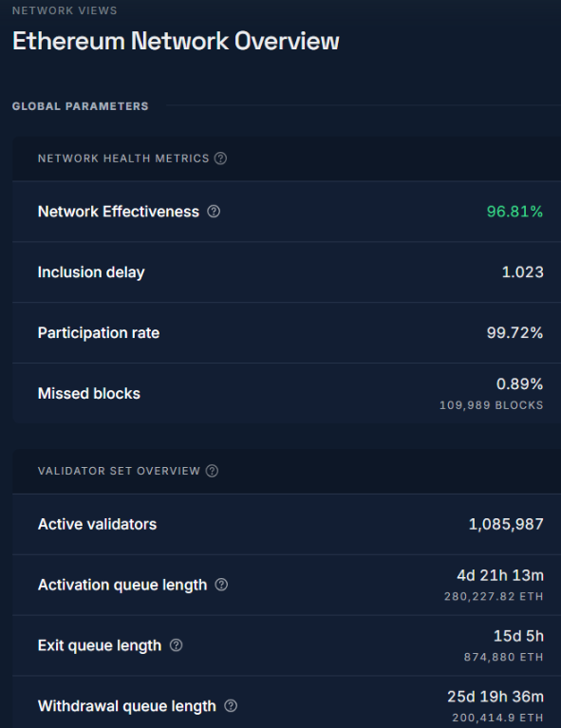Select the 96.81% effectiveness value
The height and width of the screenshot is (728, 561).
click(x=514, y=212)
